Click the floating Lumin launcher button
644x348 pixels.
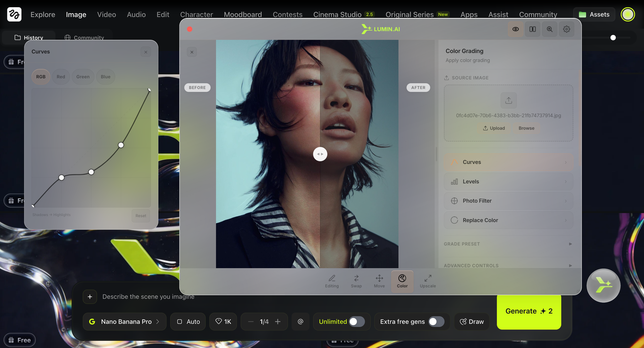[603, 285]
